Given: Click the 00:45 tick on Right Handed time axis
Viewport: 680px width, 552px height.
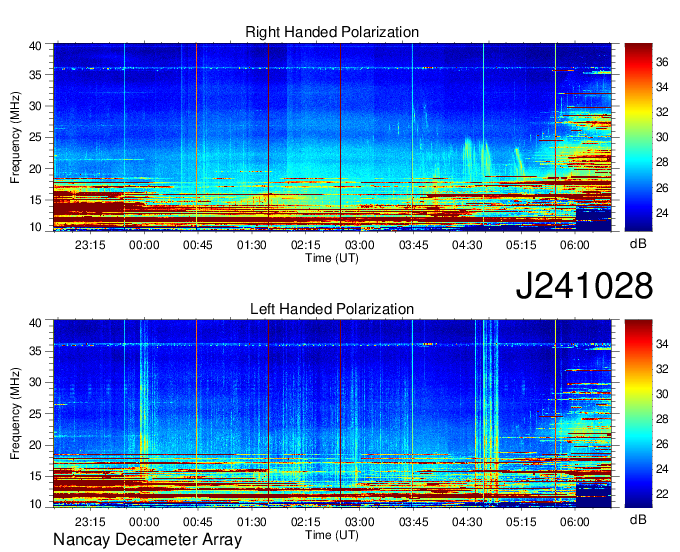Looking at the screenshot, I should click(x=198, y=245).
